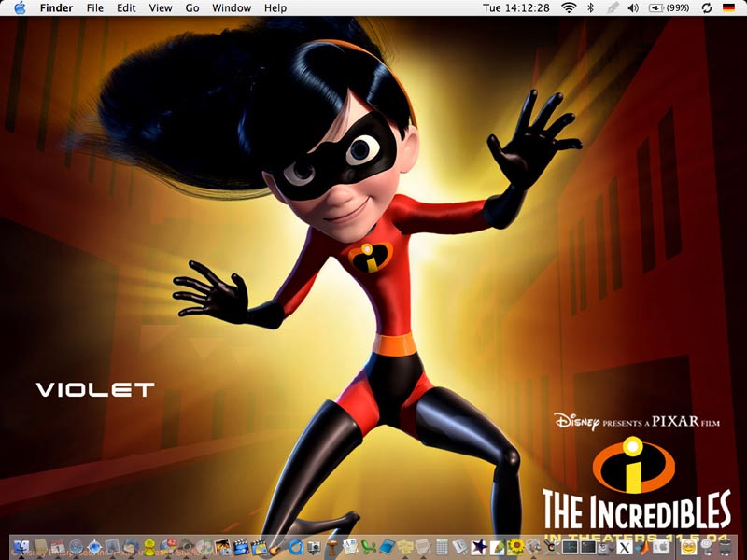The height and width of the screenshot is (560, 747).
Task: Click the greyed pen icon in menu bar
Action: (x=613, y=7)
